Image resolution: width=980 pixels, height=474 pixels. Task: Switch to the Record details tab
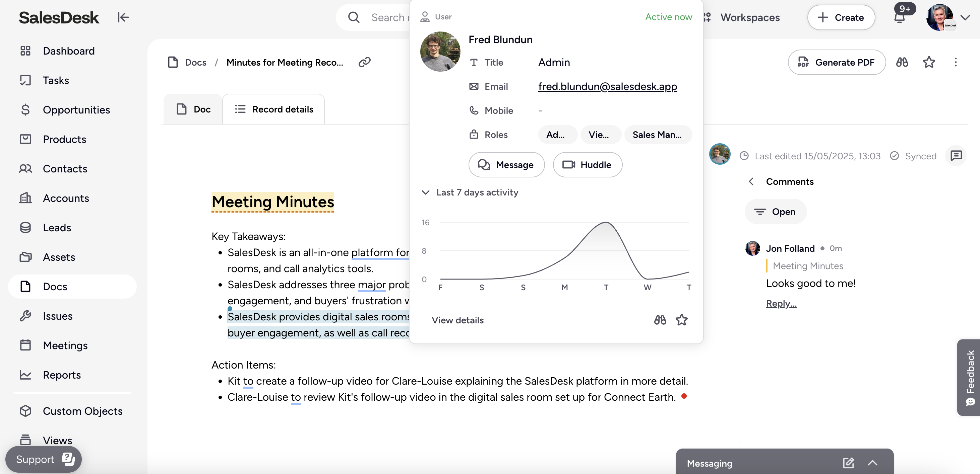[x=273, y=109]
